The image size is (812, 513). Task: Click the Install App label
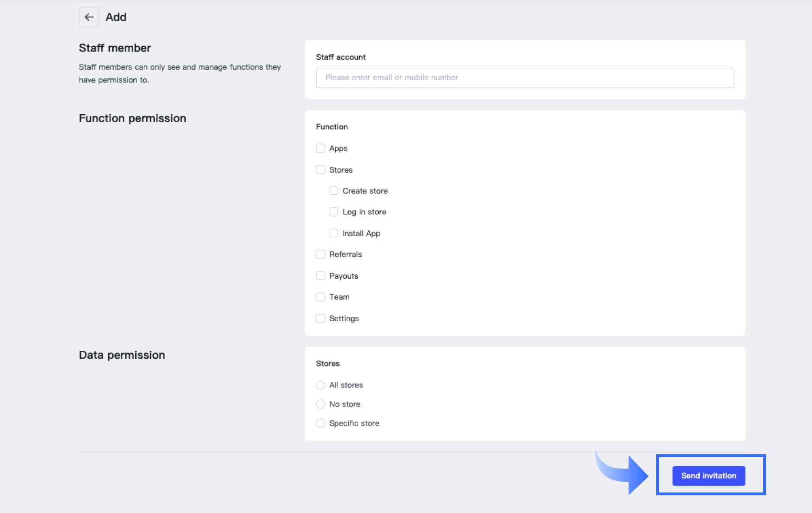pos(361,233)
